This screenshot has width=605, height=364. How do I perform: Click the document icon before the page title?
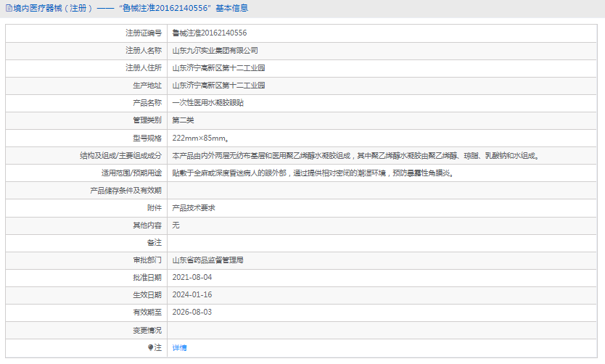[x=8, y=8]
